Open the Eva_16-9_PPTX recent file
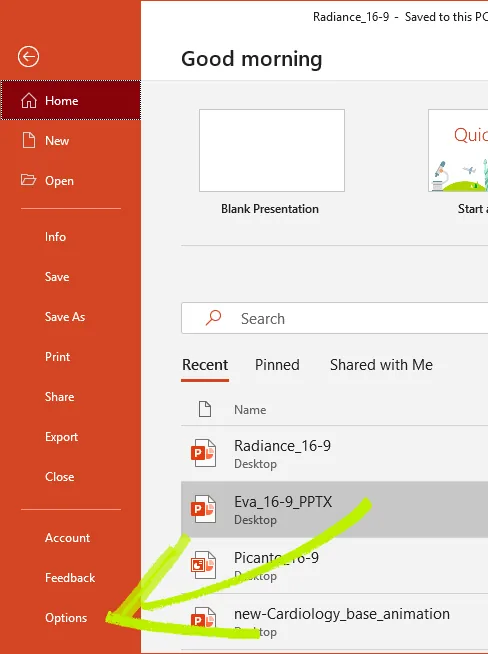The image size is (488, 654). [x=335, y=509]
